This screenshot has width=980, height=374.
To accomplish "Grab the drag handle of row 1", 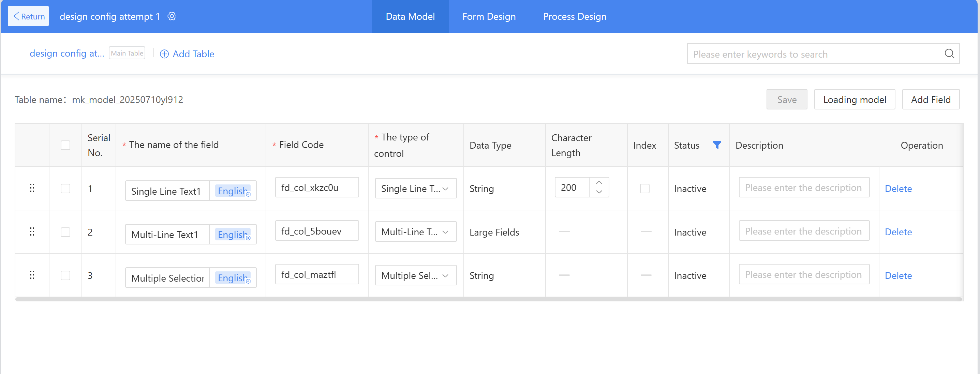I will pos(32,188).
